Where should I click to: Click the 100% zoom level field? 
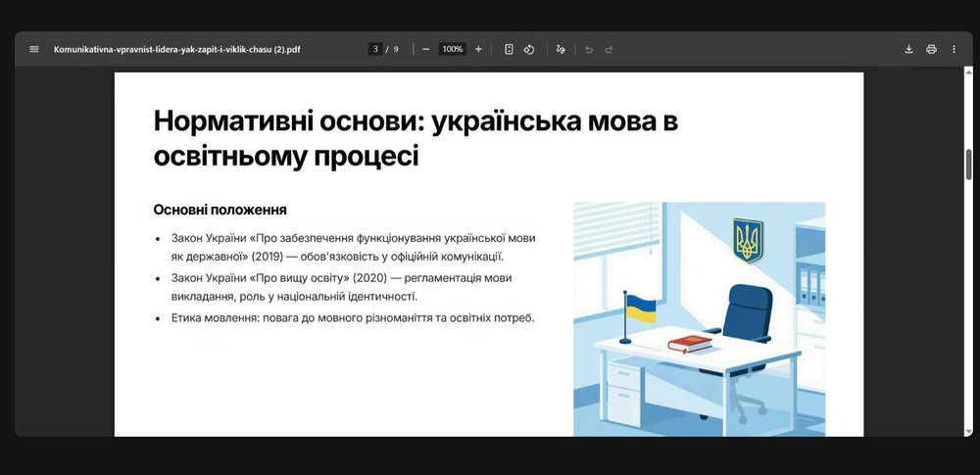pyautogui.click(x=452, y=49)
